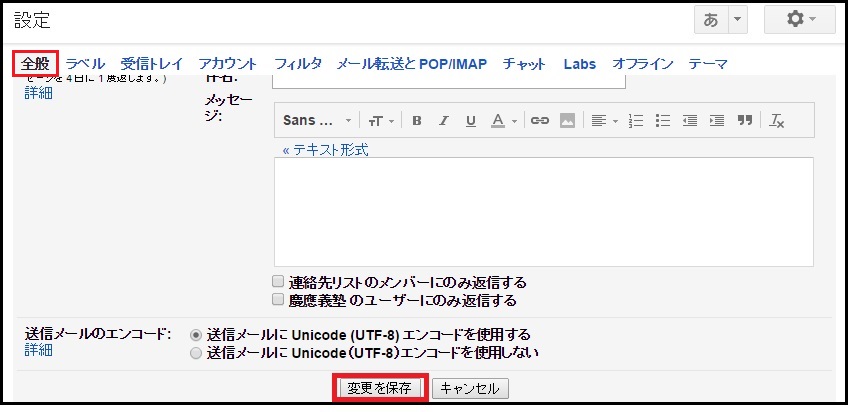Click the テキスト形式 link
This screenshot has width=849, height=412.
[x=325, y=149]
